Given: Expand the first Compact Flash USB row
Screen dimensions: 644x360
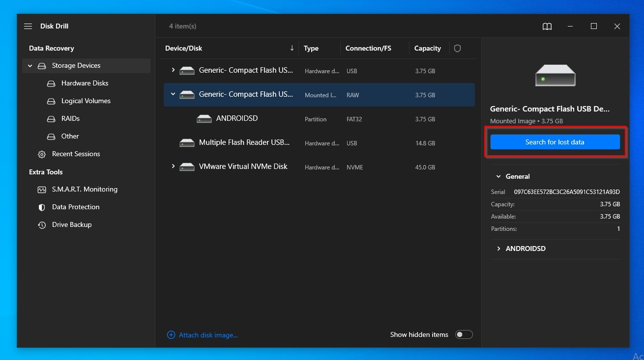Looking at the screenshot, I should tap(173, 70).
